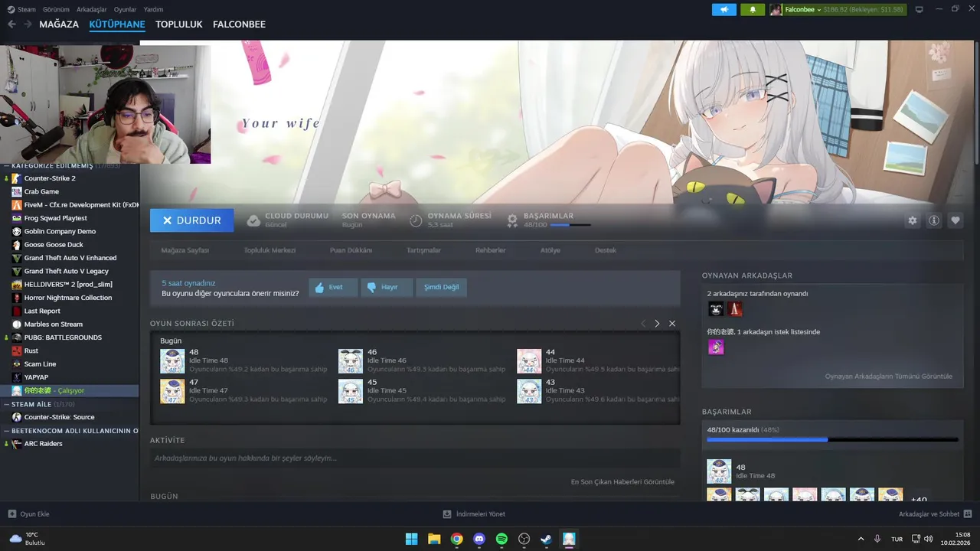Viewport: 980px width, 551px height.
Task: Open Spotify from the taskbar
Action: click(x=501, y=539)
